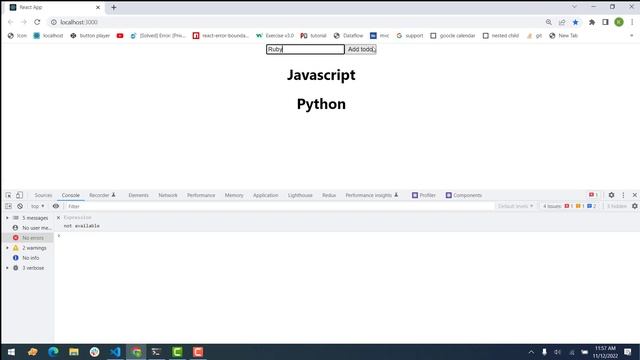The image size is (640, 360).
Task: Switch to the Recorder tab
Action: tap(102, 196)
